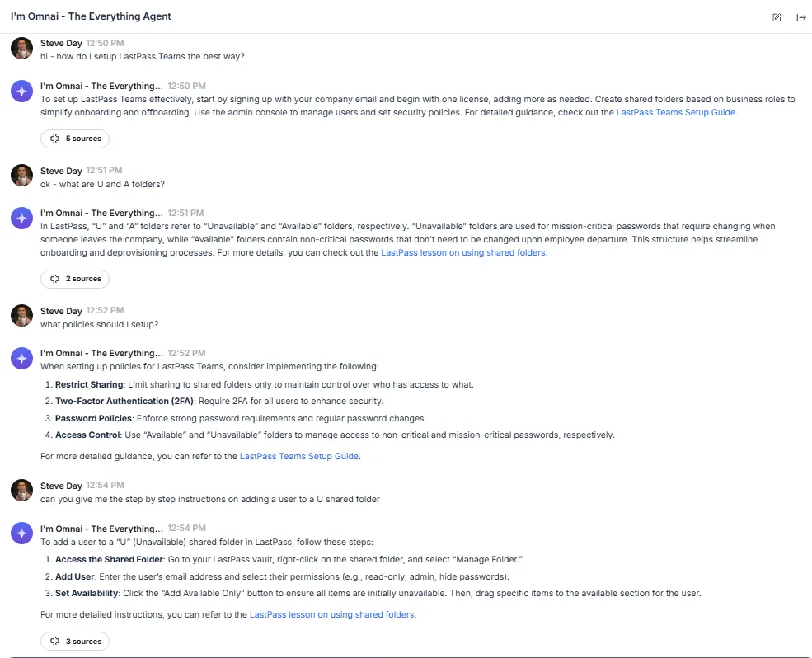Expand the 5 sources list
Viewport: 812px width, 658px height.
[x=75, y=139]
